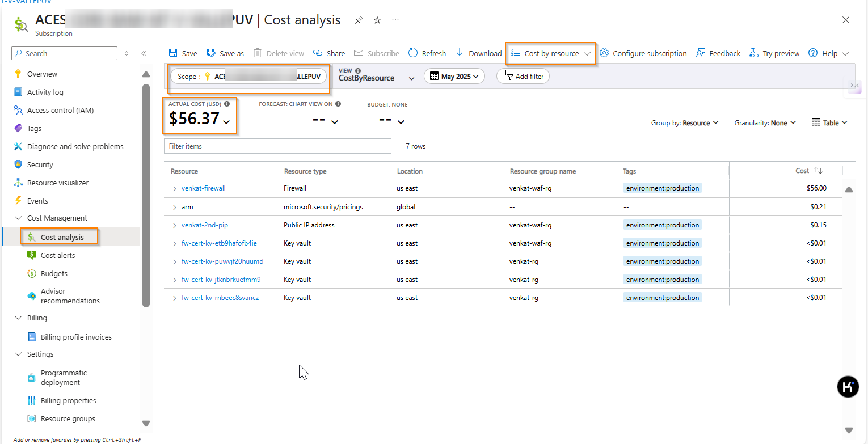Expand the venkat-firewall resource row
Image resolution: width=868 pixels, height=444 pixels.
[x=175, y=188]
